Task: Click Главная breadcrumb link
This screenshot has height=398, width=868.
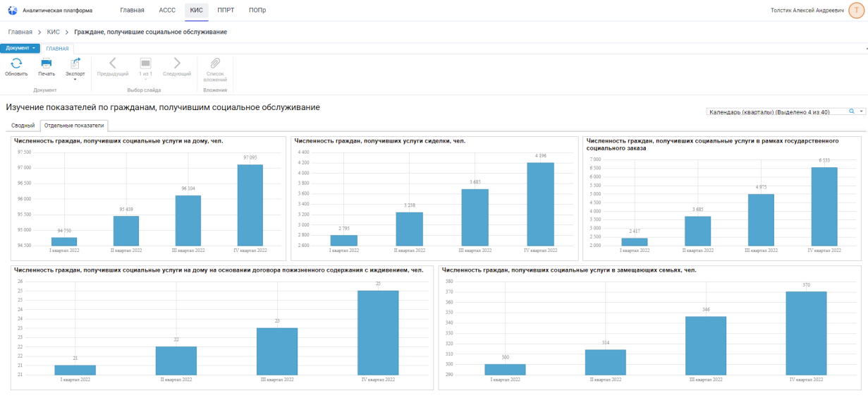Action: [20, 32]
